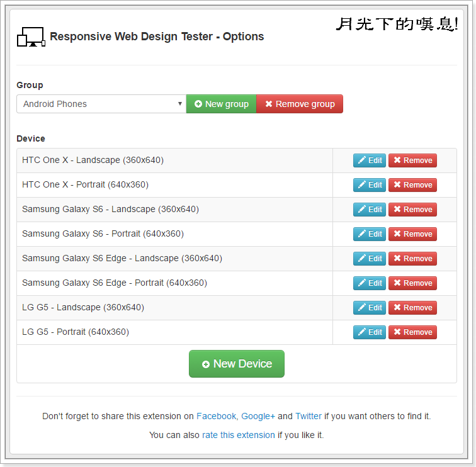This screenshot has height=467, width=476.
Task: Click the Remove group button
Action: click(x=300, y=104)
